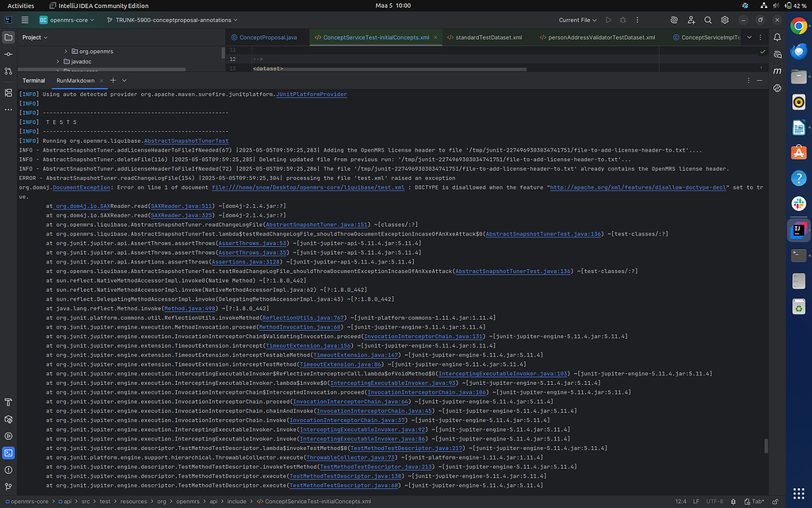
Task: Open the Git commit icon in left sidebar
Action: 9,55
